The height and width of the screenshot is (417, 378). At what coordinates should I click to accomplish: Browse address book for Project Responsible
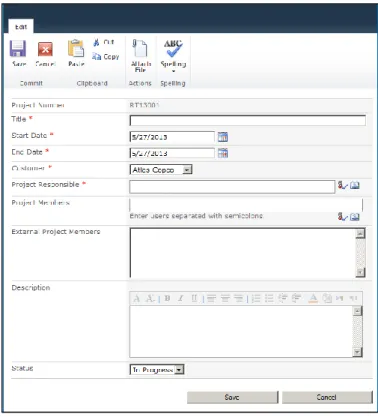[x=355, y=185]
